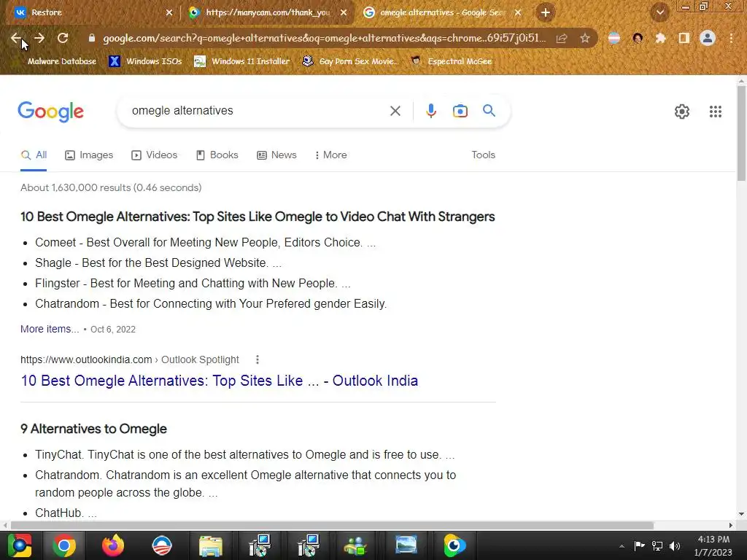Click the network icon in system tray
747x560 pixels.
(x=657, y=545)
